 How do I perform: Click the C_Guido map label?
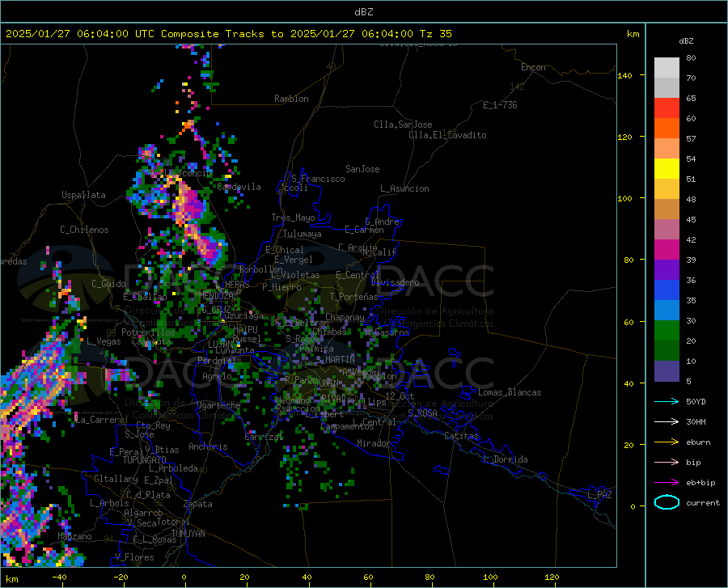pyautogui.click(x=108, y=284)
